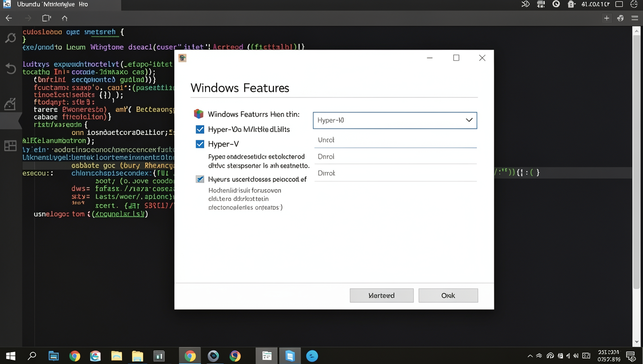Viewport: 643px width, 364px height.
Task: Click the globe icon beside the plus button
Action: [x=620, y=18]
